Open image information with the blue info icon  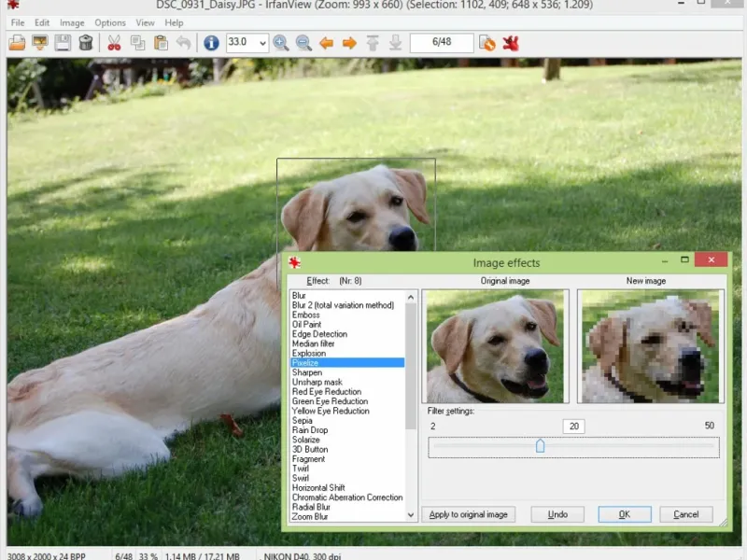(211, 42)
